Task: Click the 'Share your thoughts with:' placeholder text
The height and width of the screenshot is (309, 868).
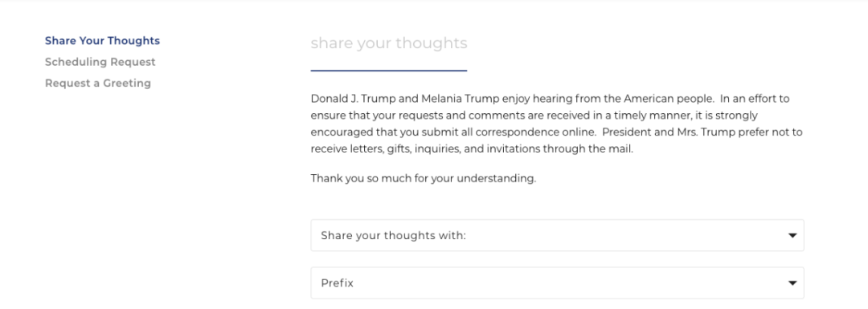Action: (x=394, y=235)
